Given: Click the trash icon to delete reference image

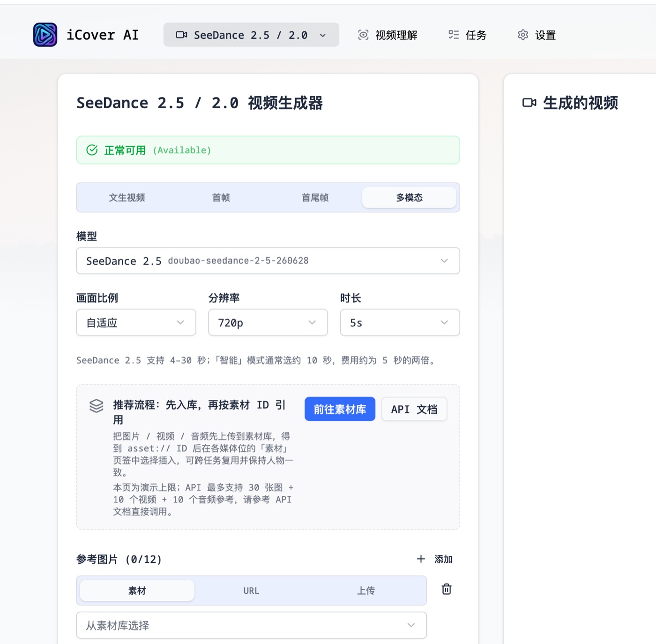Looking at the screenshot, I should click(x=447, y=589).
